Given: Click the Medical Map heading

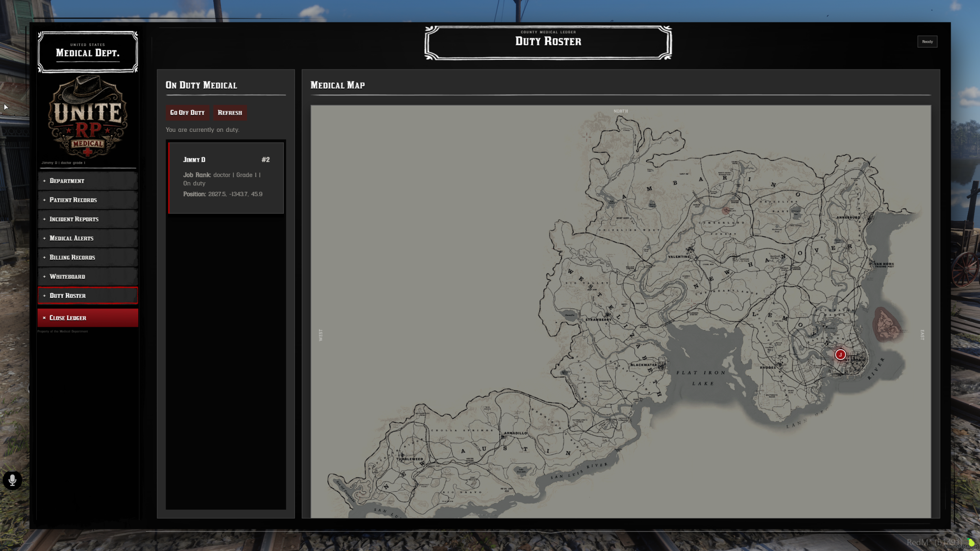Looking at the screenshot, I should tap(338, 85).
